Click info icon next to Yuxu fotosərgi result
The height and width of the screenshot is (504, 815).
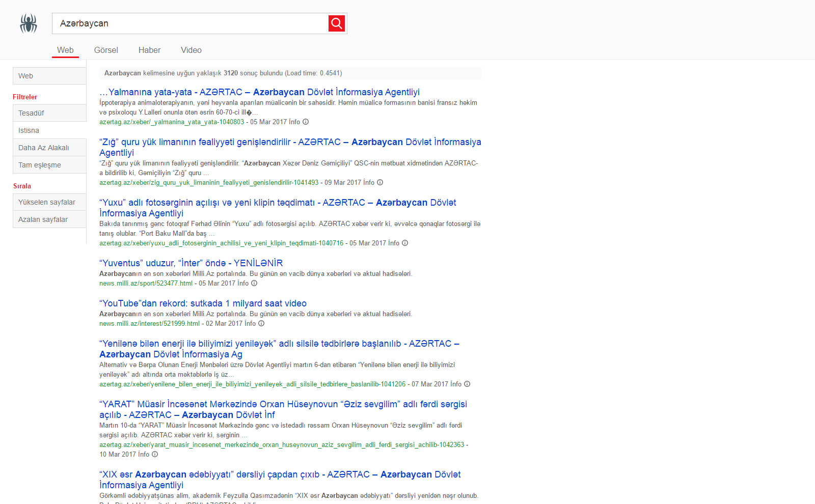pos(405,243)
